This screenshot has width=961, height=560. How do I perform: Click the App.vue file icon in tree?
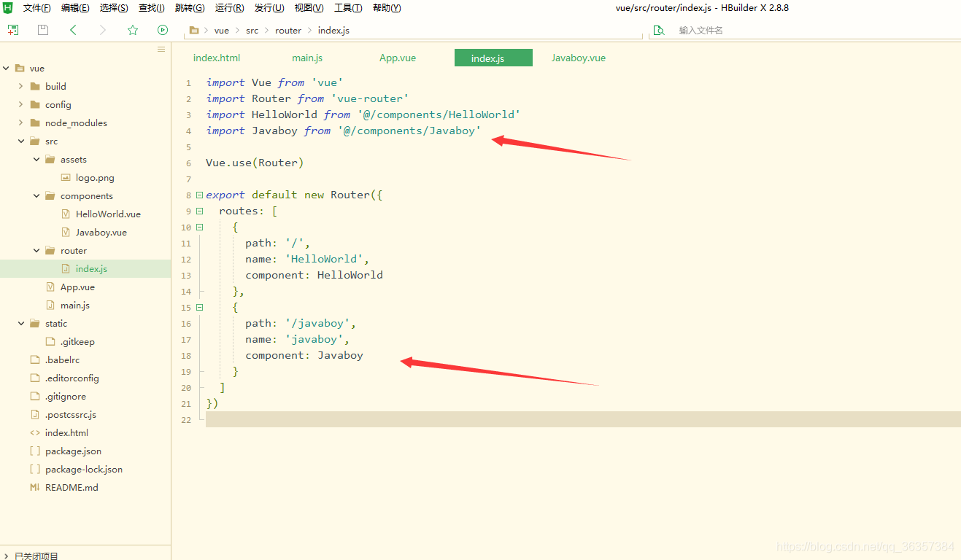[50, 287]
